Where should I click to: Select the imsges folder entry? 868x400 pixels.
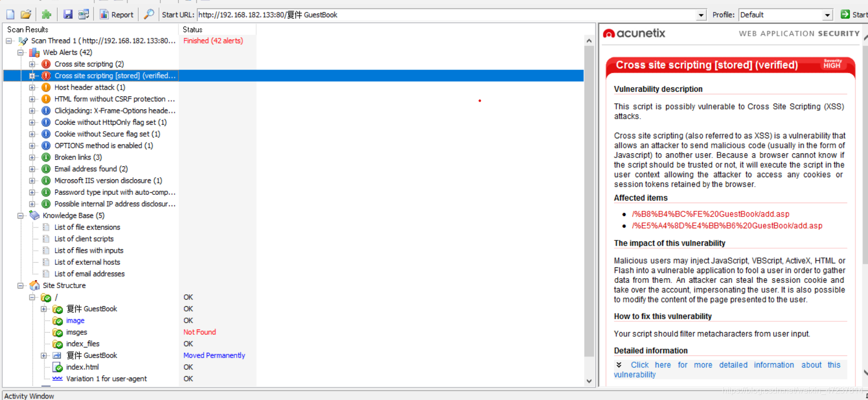tap(77, 332)
